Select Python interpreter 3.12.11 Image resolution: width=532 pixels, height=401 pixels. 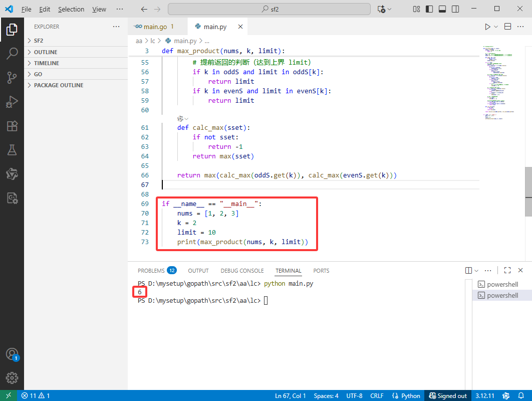tap(485, 395)
